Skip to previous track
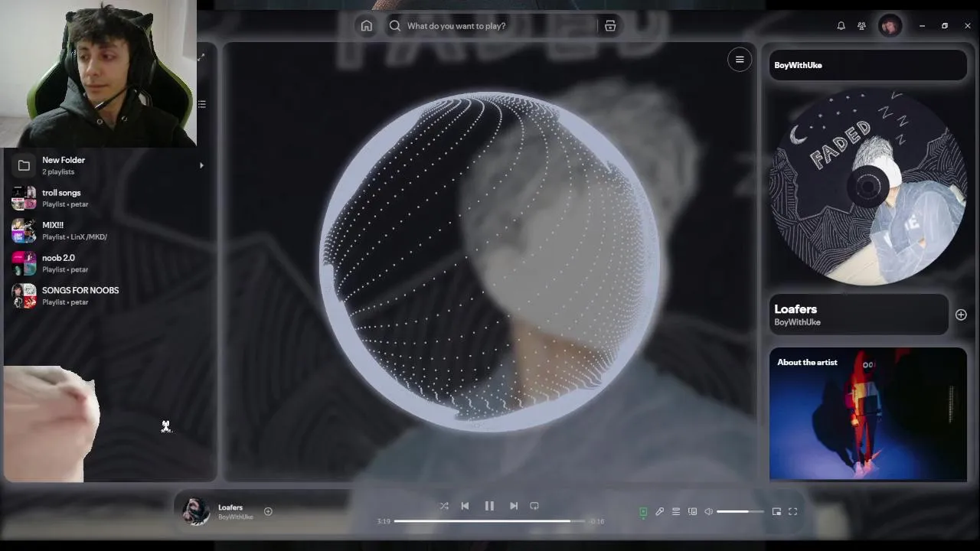This screenshot has width=980, height=551. pyautogui.click(x=465, y=506)
